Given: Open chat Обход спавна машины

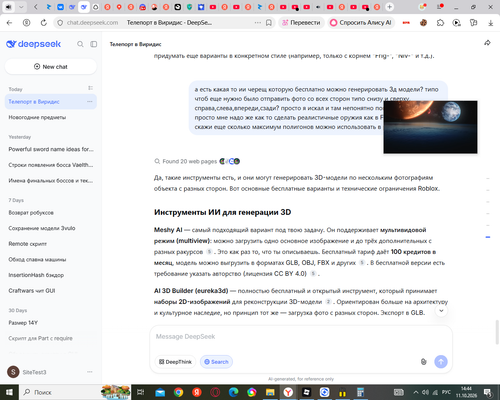Looking at the screenshot, I should click(51, 259).
